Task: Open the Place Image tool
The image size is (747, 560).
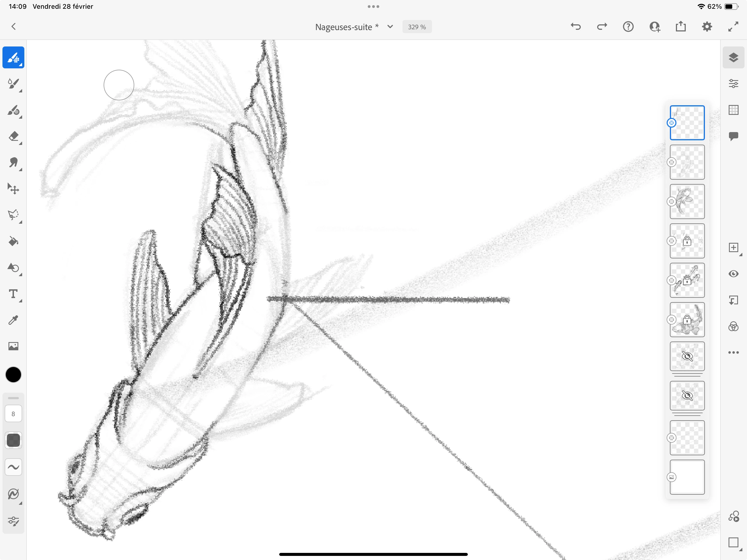Action: (13, 346)
